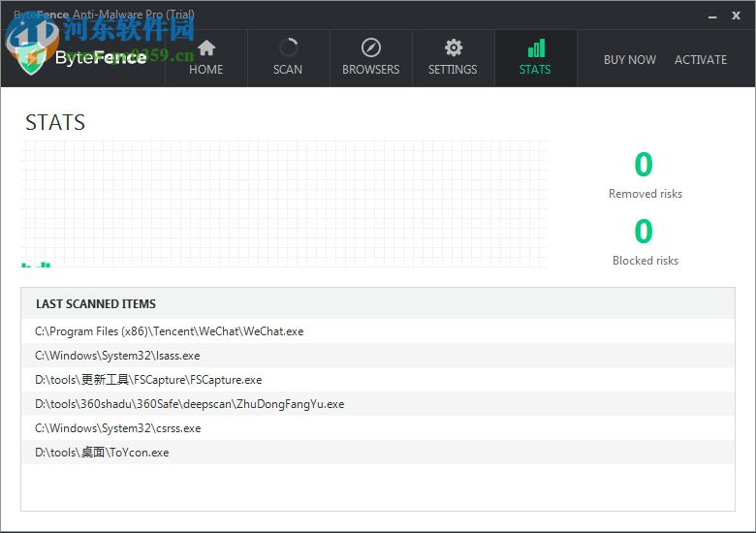The width and height of the screenshot is (756, 533).
Task: Click the ACTIVATE button
Action: [701, 60]
